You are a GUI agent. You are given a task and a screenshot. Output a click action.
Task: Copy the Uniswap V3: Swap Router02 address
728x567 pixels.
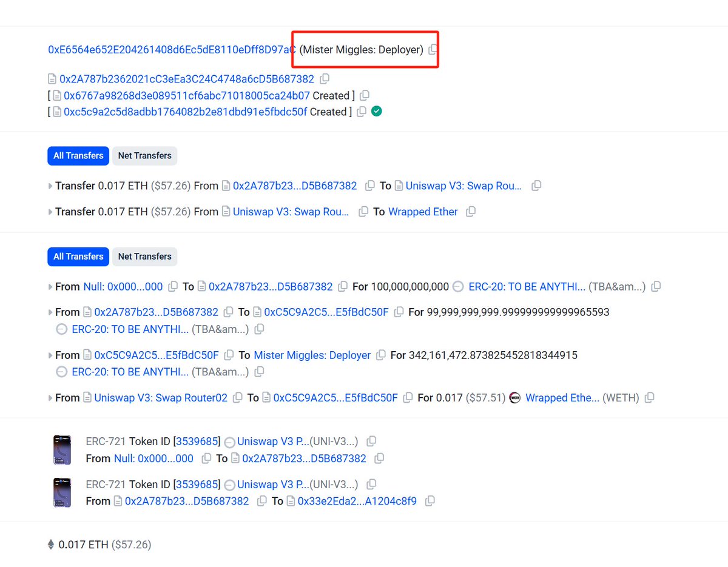[237, 398]
